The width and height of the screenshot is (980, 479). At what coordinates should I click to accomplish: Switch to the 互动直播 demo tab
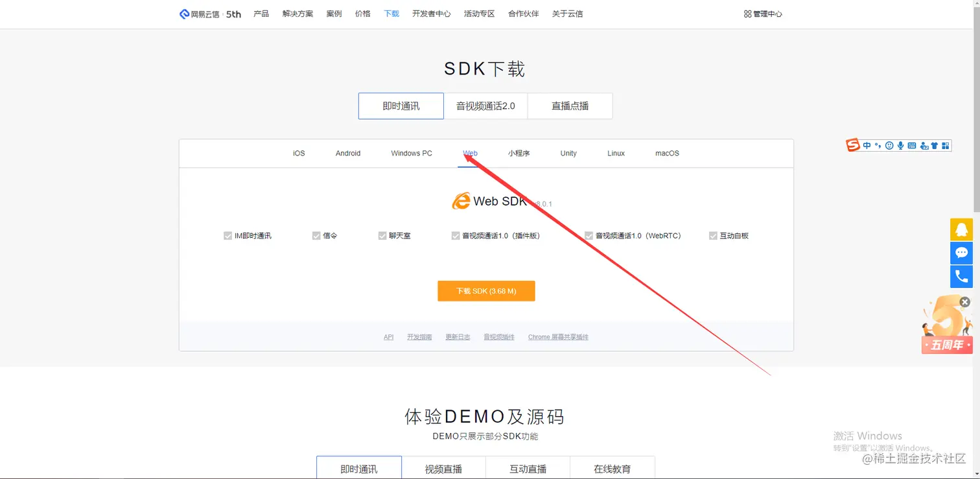pos(528,468)
